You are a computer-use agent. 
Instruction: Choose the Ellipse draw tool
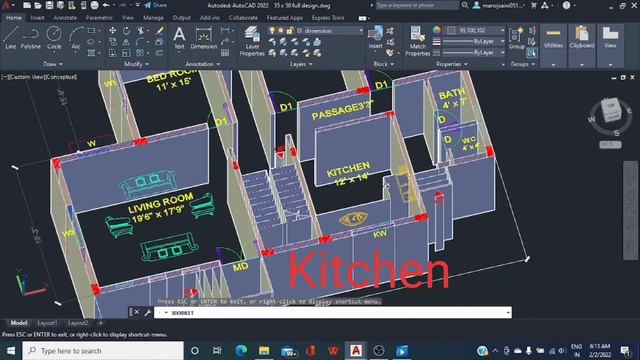click(91, 42)
